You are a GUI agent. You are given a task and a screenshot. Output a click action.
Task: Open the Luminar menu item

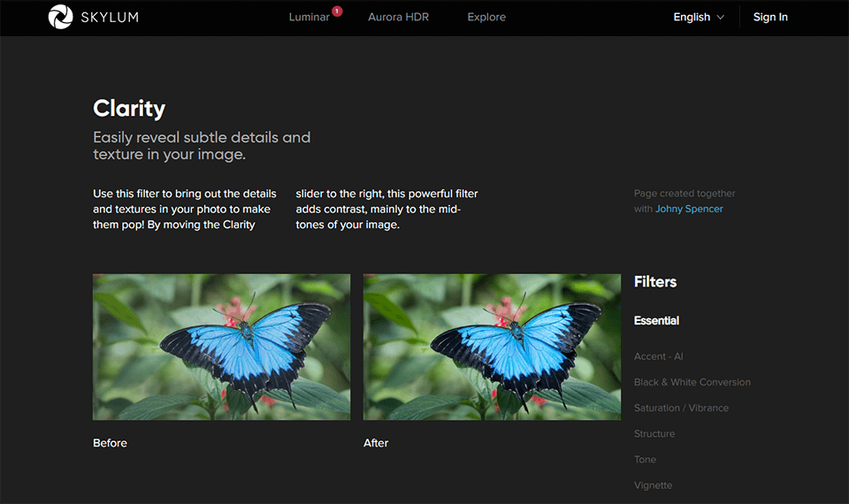tap(310, 18)
